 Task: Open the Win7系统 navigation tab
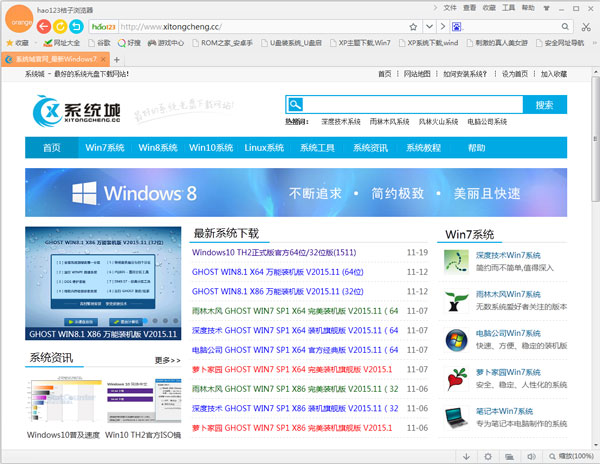[x=105, y=148]
